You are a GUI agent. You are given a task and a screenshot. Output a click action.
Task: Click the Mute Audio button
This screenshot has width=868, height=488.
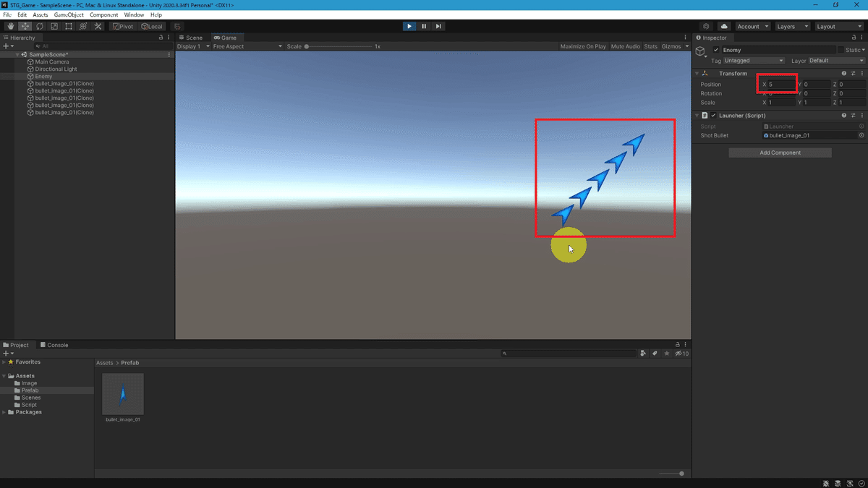click(626, 46)
